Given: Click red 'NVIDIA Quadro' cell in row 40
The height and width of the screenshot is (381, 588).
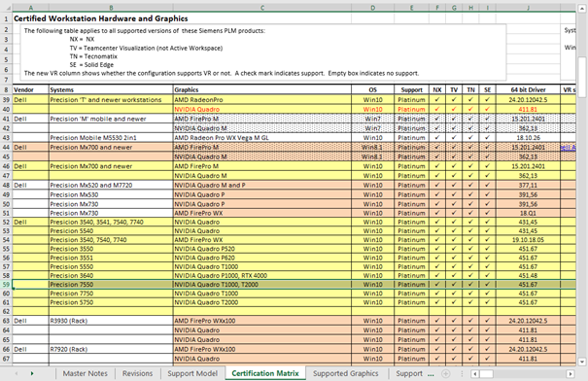Looking at the screenshot, I should [x=262, y=109].
